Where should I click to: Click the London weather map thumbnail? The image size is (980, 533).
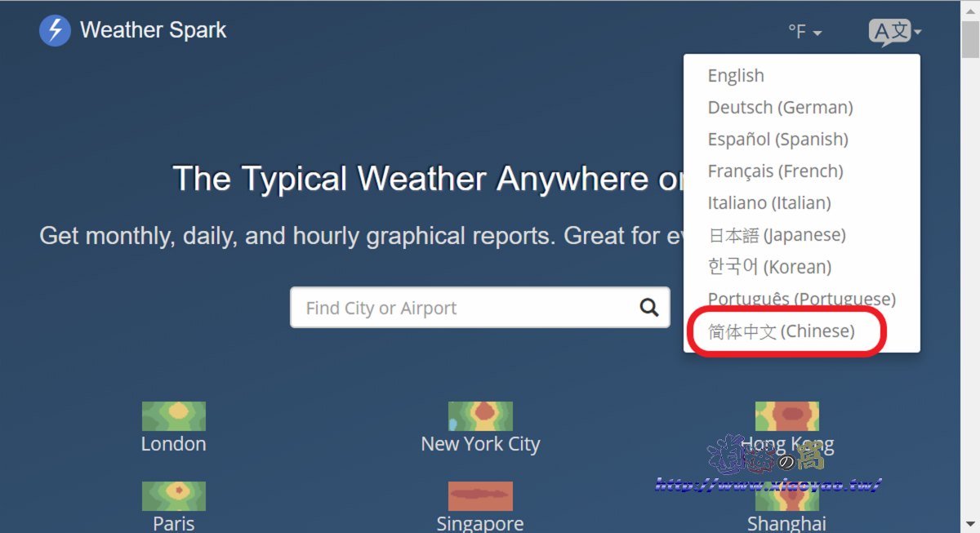pyautogui.click(x=173, y=415)
